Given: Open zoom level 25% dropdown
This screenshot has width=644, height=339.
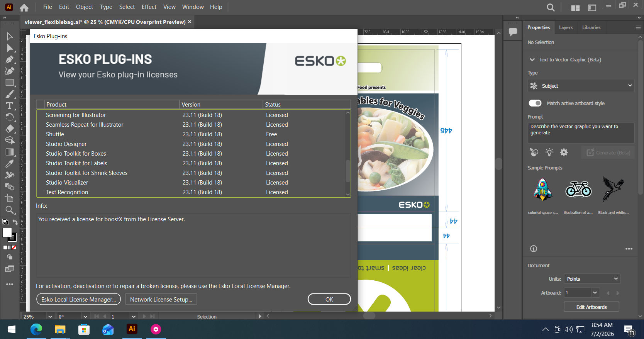Looking at the screenshot, I should (x=50, y=317).
